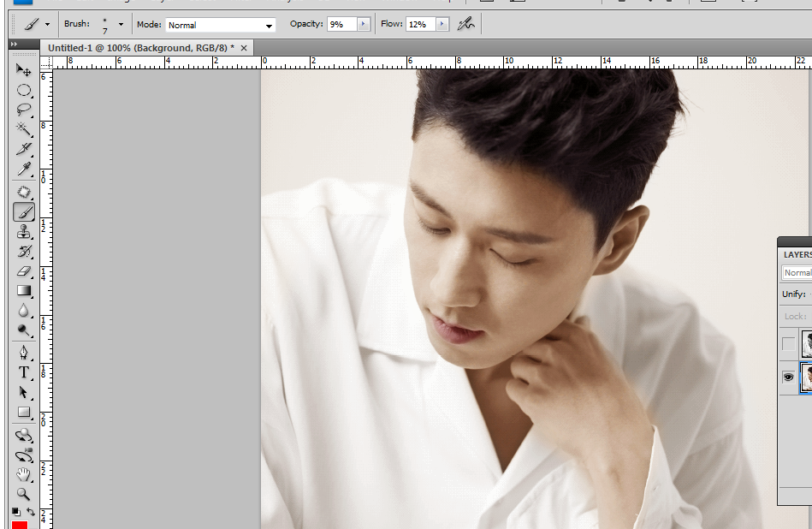Select the top layer thumbnail

[807, 343]
